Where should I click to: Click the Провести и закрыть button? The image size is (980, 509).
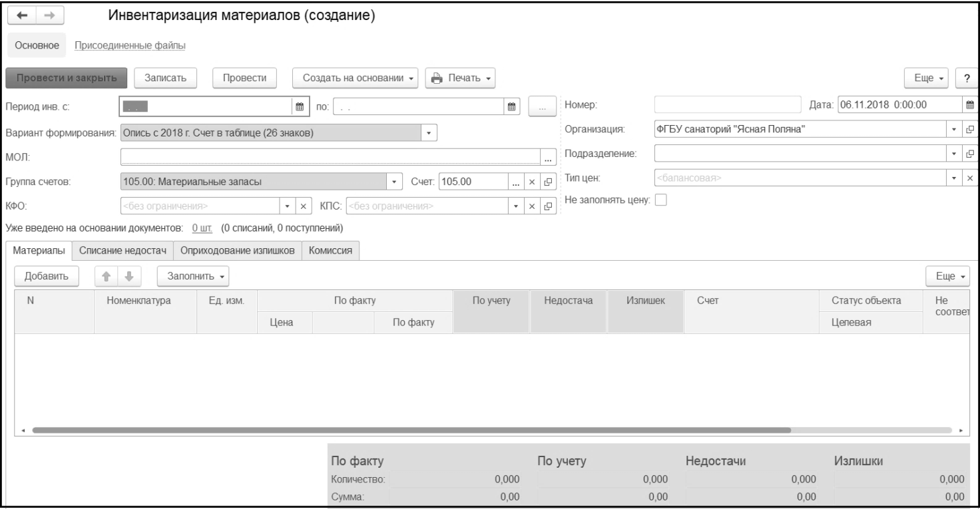tap(66, 78)
